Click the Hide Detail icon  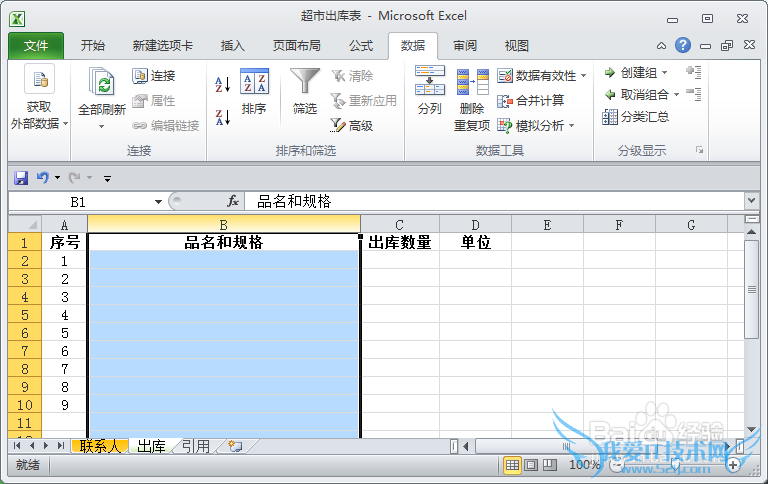[x=694, y=94]
